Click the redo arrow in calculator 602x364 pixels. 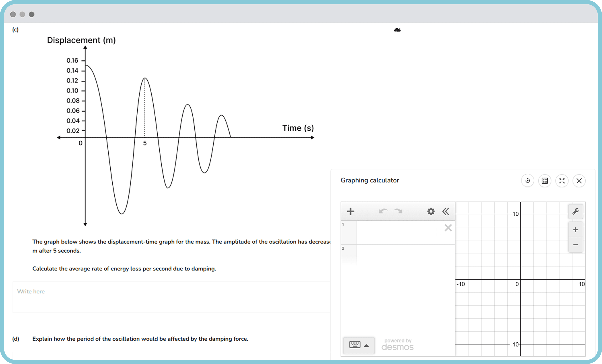point(398,211)
